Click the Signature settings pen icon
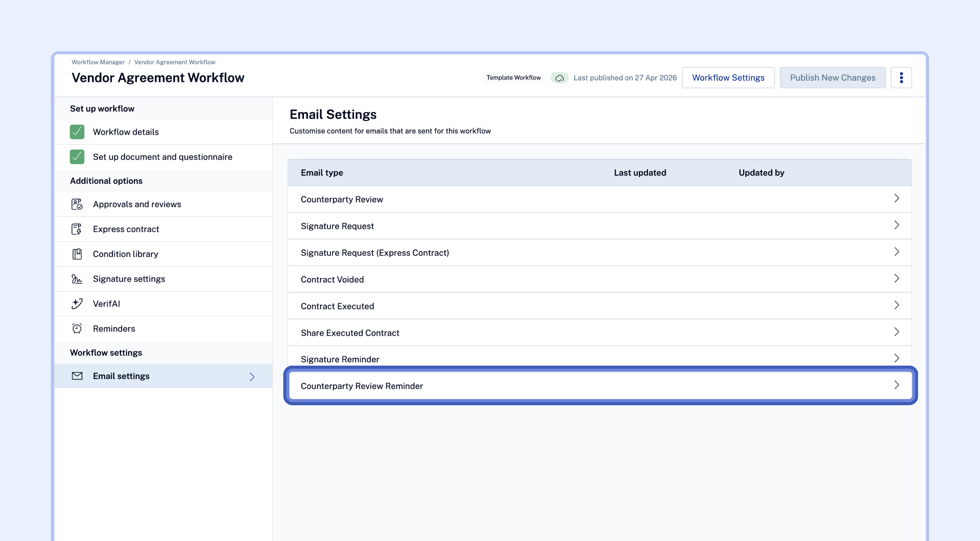 [77, 279]
